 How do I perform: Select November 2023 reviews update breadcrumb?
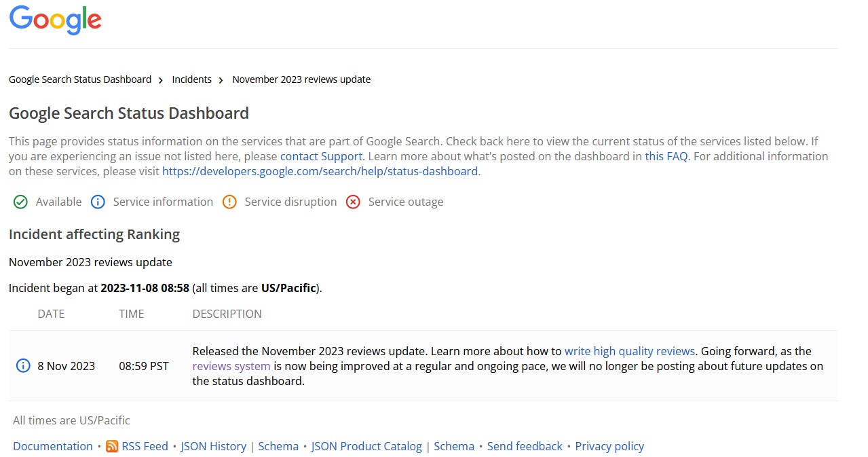coord(301,79)
